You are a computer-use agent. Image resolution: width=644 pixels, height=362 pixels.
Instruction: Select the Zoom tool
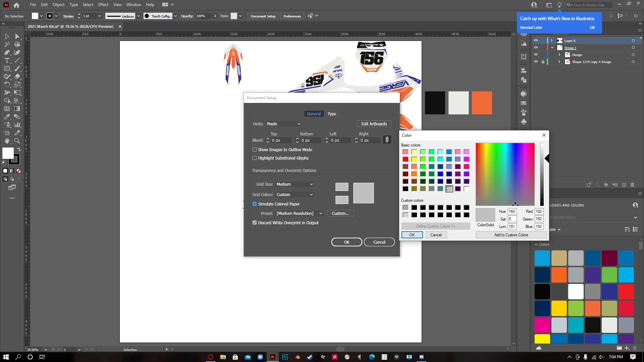[x=17, y=141]
